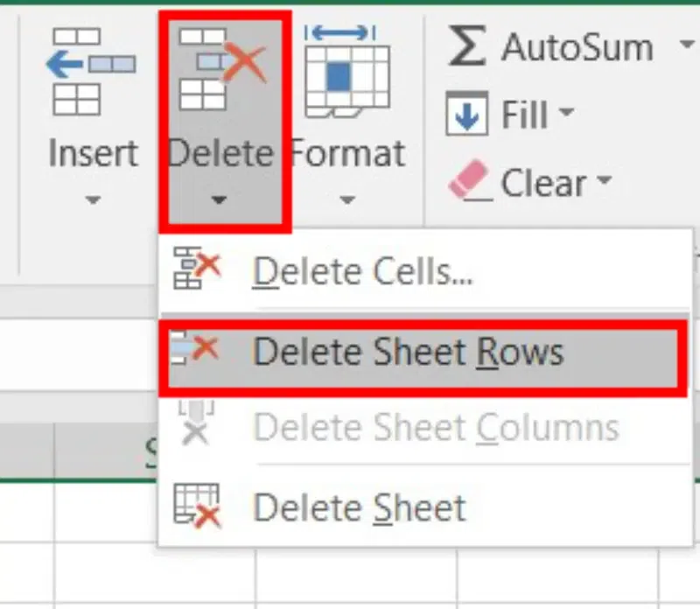Select Delete Sheet Rows menu entry
700x609 pixels.
(408, 352)
